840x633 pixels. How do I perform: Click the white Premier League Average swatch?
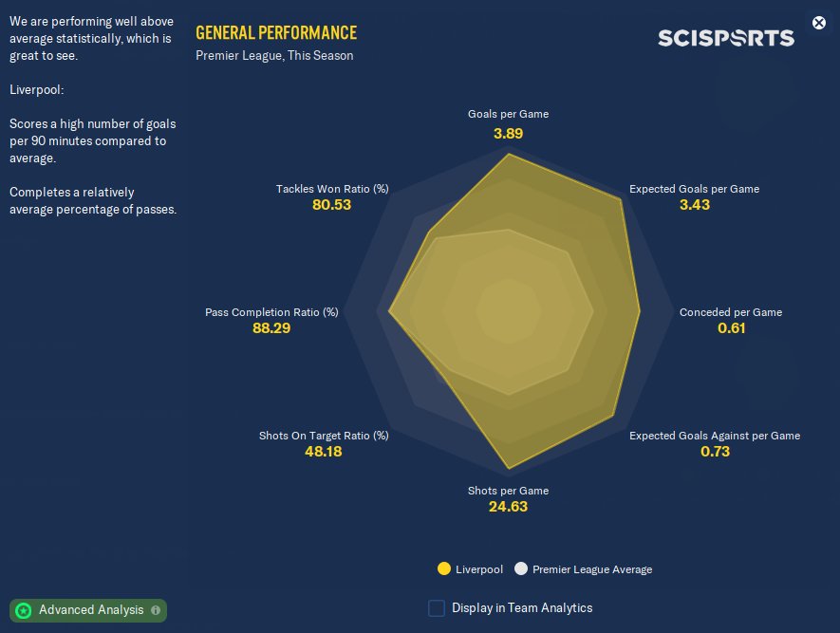(520, 569)
